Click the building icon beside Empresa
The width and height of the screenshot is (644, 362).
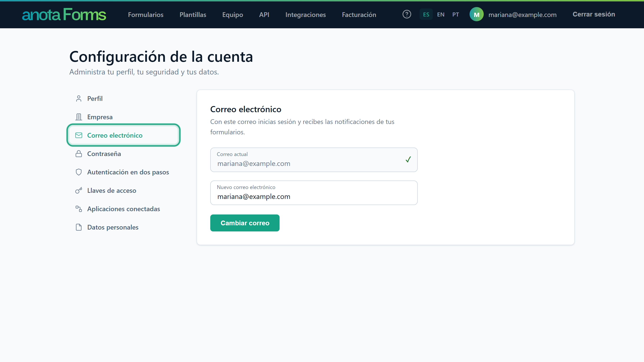pos(78,117)
